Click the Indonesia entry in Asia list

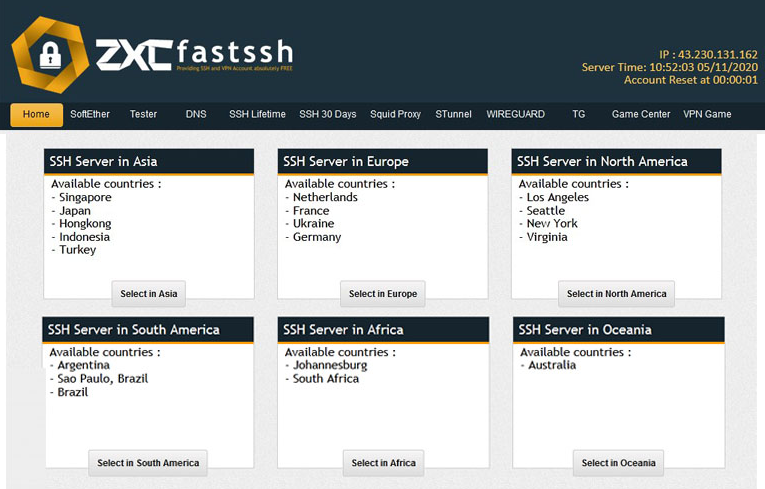tap(84, 237)
